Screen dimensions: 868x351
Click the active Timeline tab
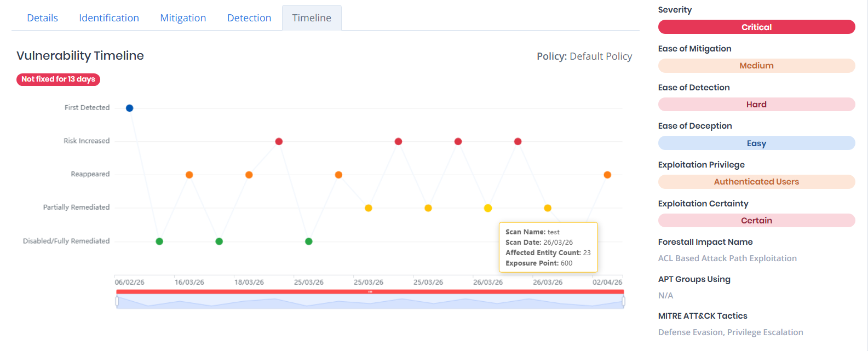coord(312,18)
